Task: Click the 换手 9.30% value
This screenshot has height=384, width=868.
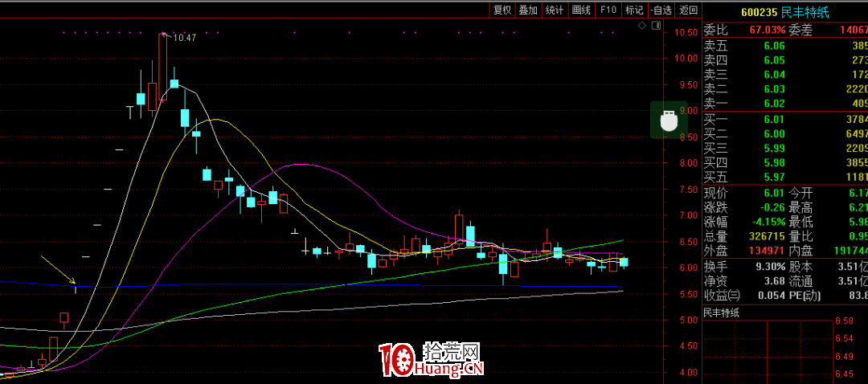Action: click(771, 268)
